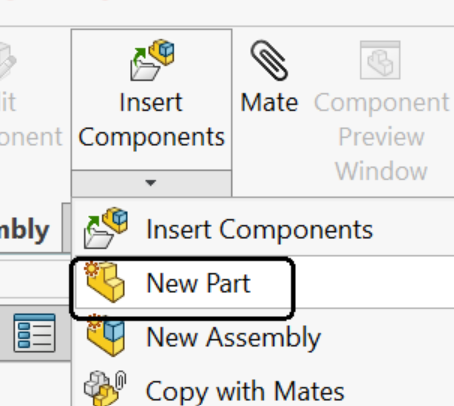The image size is (454, 406).
Task: Click the New Assembly icon in menu
Action: 105,335
